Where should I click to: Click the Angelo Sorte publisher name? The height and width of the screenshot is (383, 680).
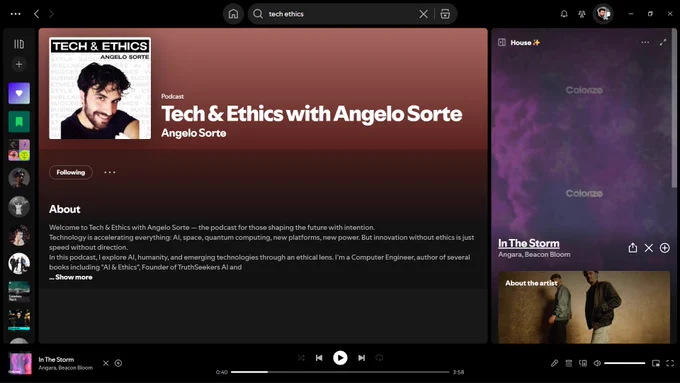193,133
